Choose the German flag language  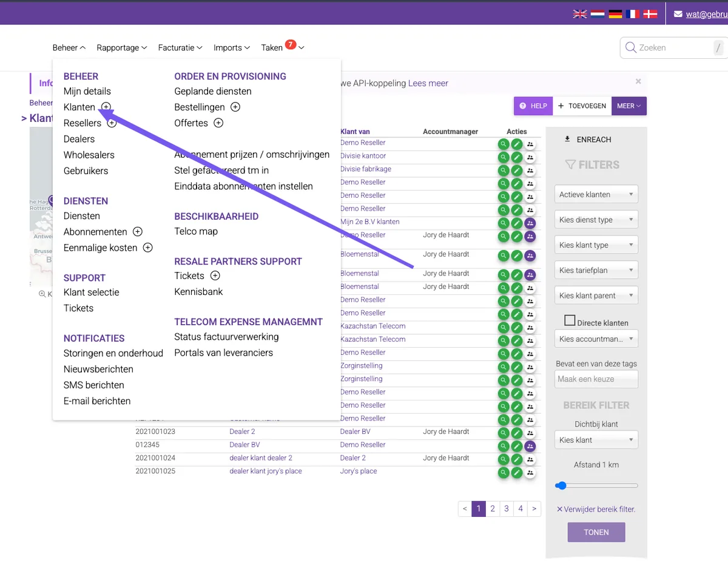click(615, 14)
